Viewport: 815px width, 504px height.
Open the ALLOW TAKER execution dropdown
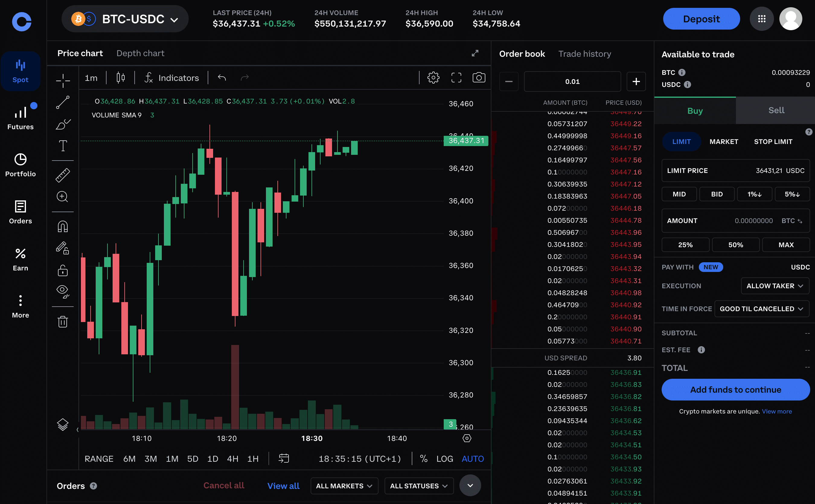tap(775, 286)
